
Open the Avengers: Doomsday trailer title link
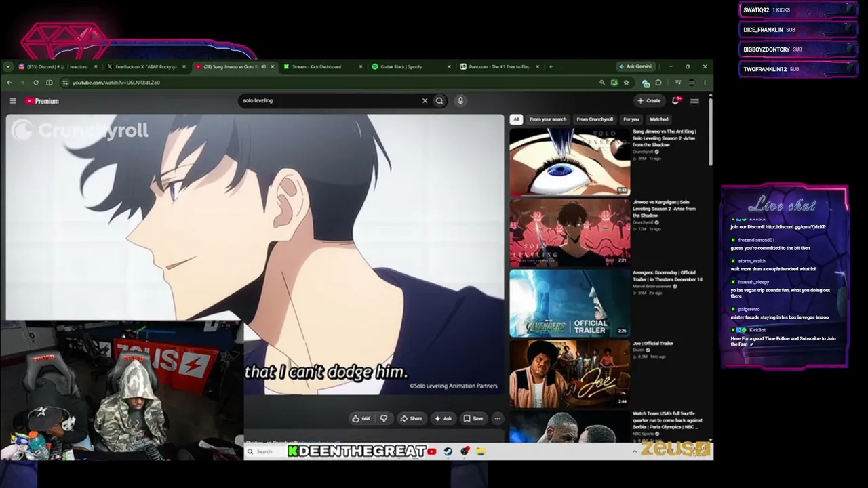click(x=668, y=277)
